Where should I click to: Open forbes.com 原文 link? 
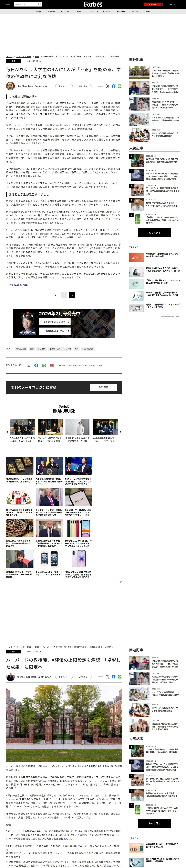pyautogui.click(x=18, y=285)
